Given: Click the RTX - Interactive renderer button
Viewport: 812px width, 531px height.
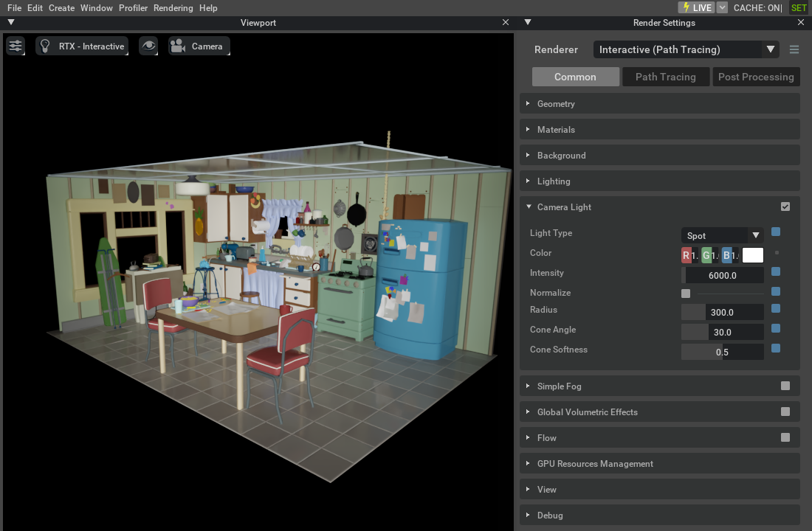Looking at the screenshot, I should click(x=82, y=46).
